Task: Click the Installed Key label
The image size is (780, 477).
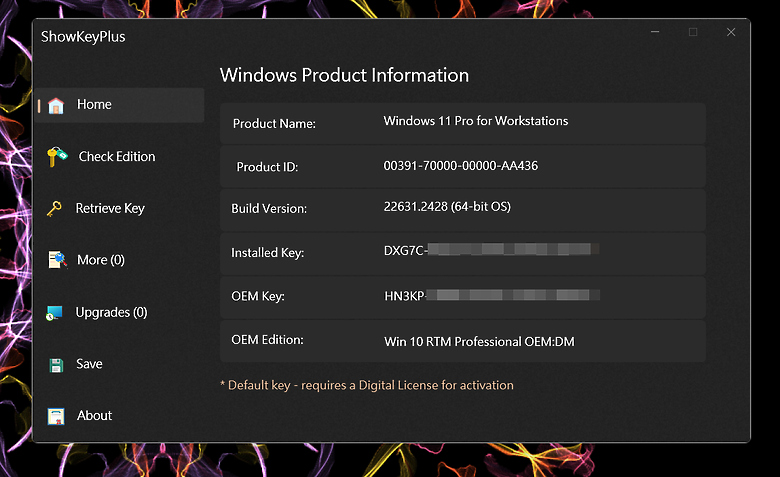Action: (x=267, y=253)
